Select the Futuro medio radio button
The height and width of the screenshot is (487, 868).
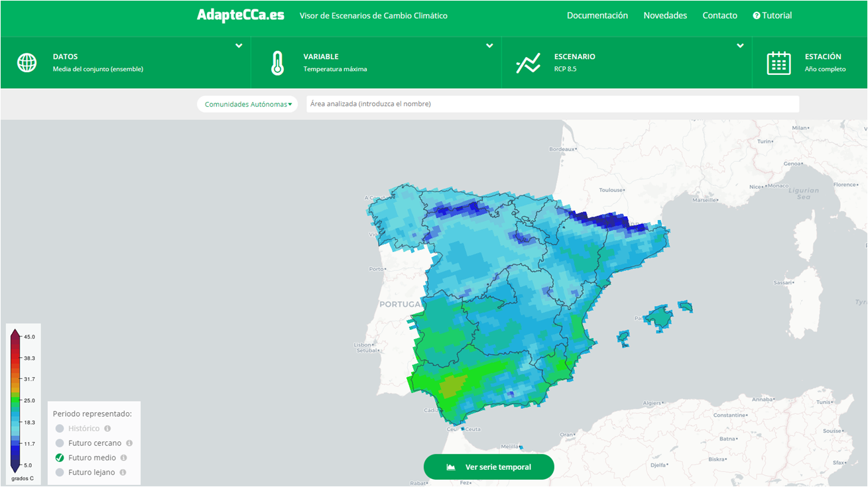click(60, 458)
